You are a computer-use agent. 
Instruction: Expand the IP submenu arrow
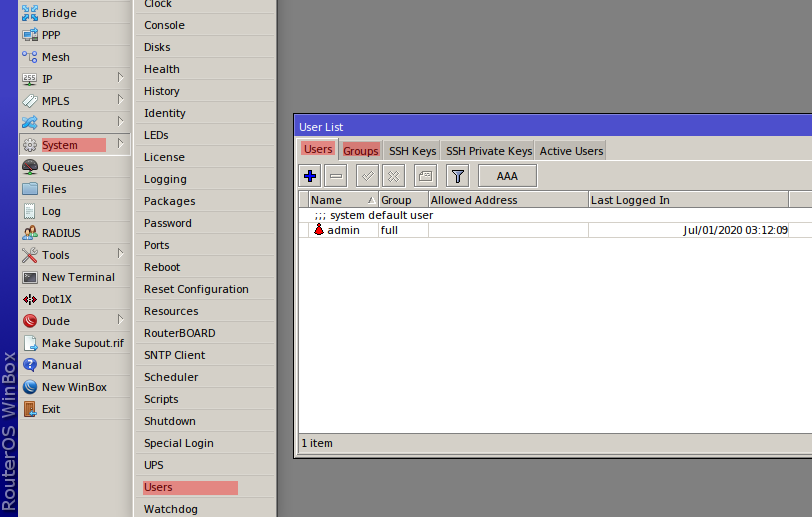[x=120, y=78]
